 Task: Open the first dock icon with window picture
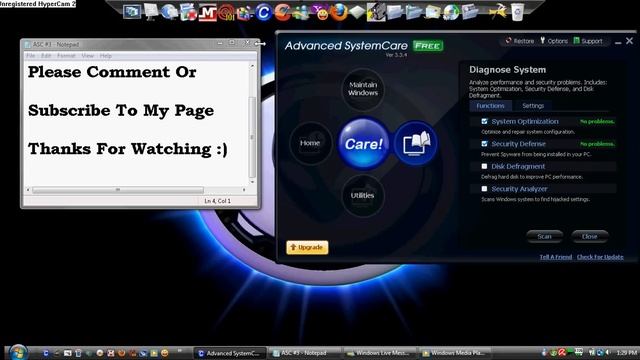pyautogui.click(x=132, y=11)
